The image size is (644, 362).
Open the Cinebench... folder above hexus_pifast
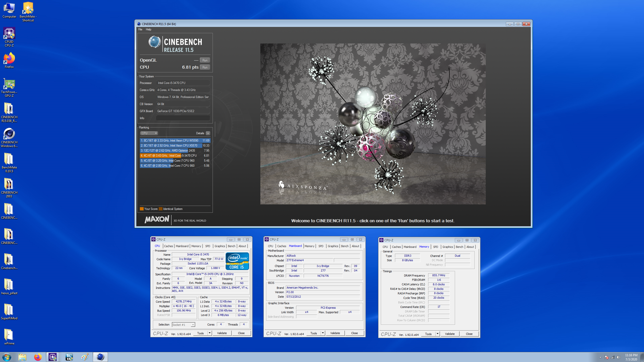pyautogui.click(x=9, y=261)
